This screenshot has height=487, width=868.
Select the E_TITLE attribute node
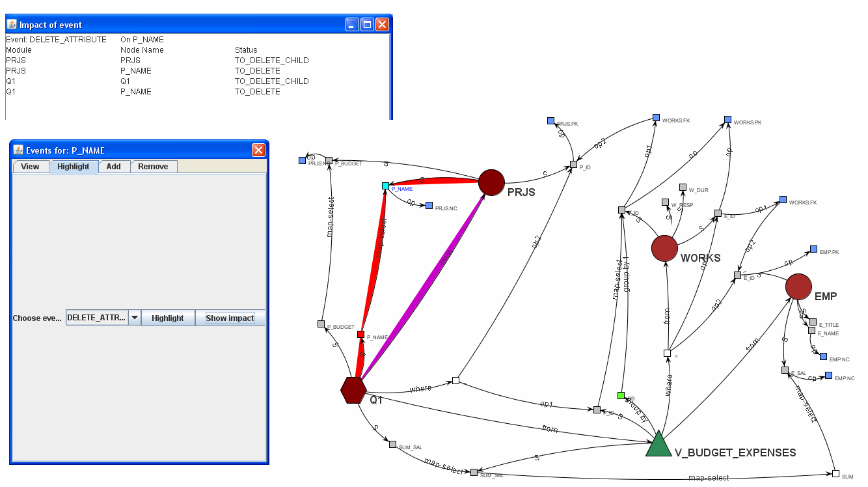pyautogui.click(x=813, y=322)
